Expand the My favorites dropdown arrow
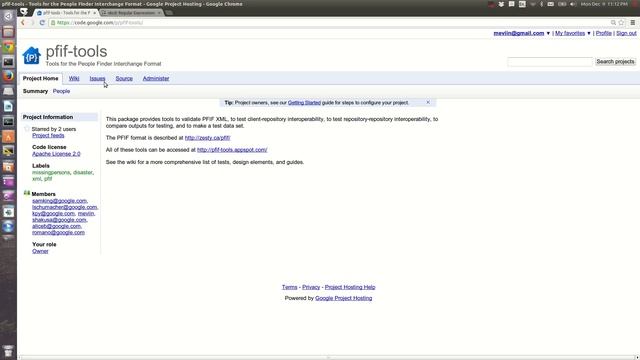 tap(589, 33)
